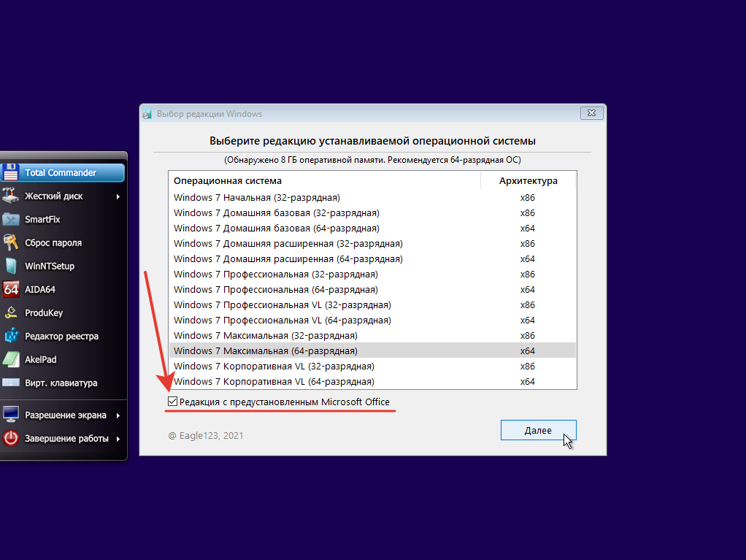Viewport: 746px width, 560px height.
Task: Launch AIDA64 red 64 icon
Action: (x=11, y=289)
